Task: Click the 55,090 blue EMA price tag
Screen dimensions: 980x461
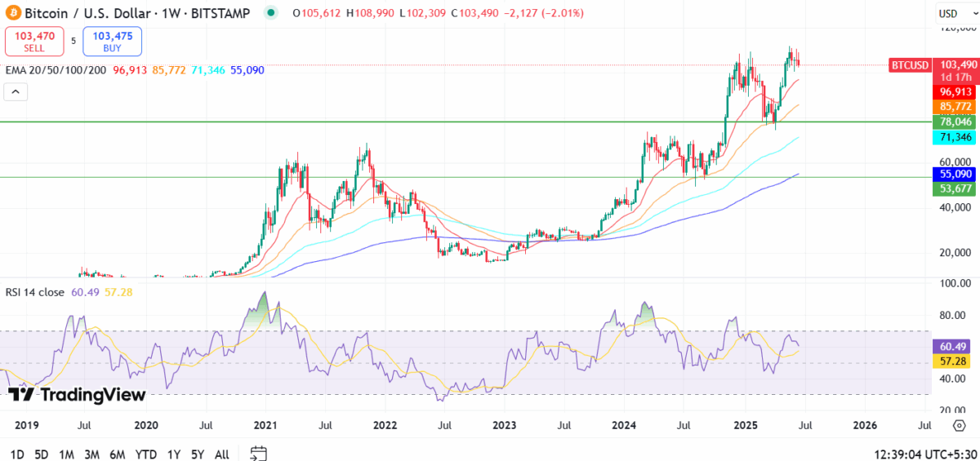Action: [955, 174]
